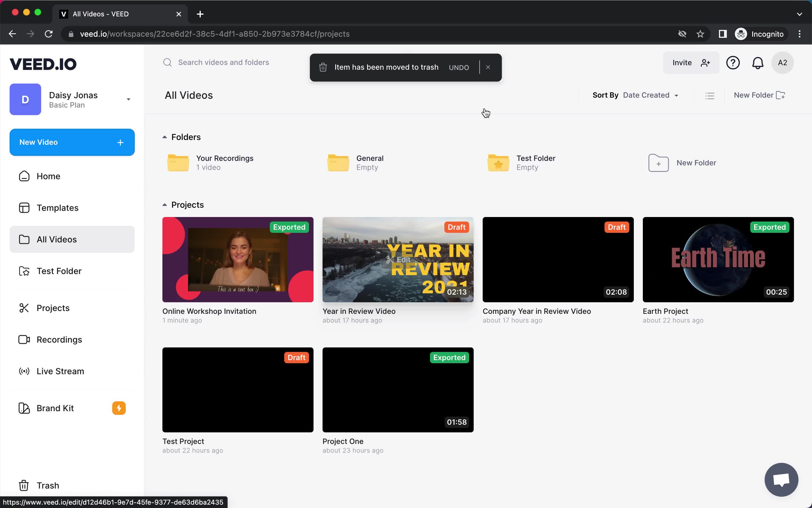This screenshot has width=812, height=508.
Task: Open Templates in sidebar
Action: 72,208
